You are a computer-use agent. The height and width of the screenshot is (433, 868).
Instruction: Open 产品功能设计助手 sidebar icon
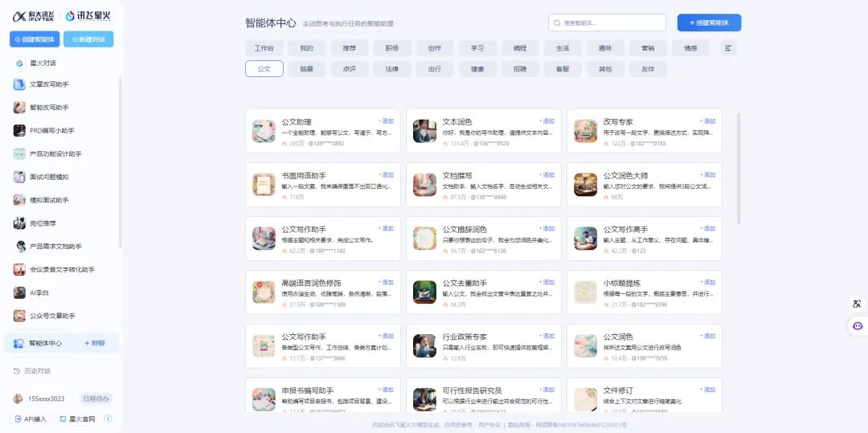click(x=19, y=153)
